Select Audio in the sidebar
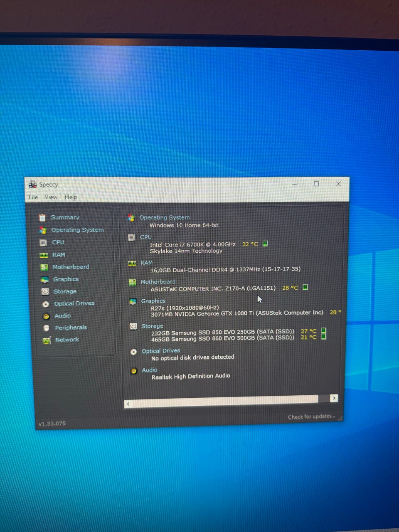The height and width of the screenshot is (532, 399). point(62,316)
